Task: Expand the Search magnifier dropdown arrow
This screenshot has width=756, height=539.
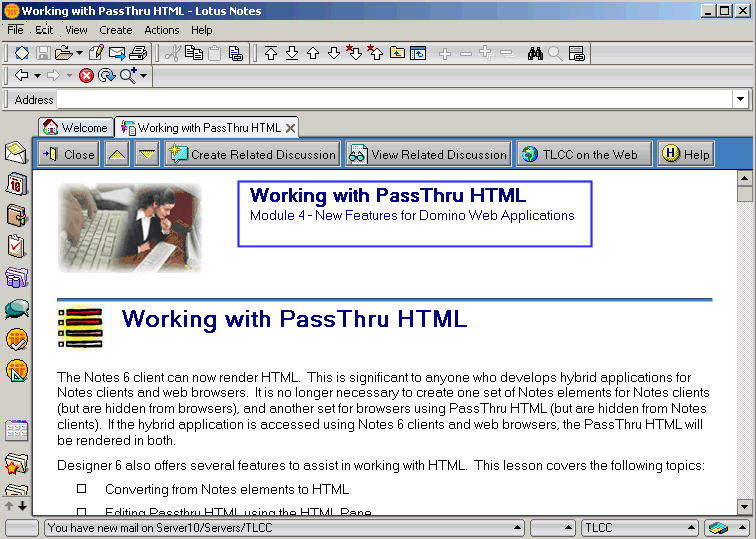Action: [144, 76]
